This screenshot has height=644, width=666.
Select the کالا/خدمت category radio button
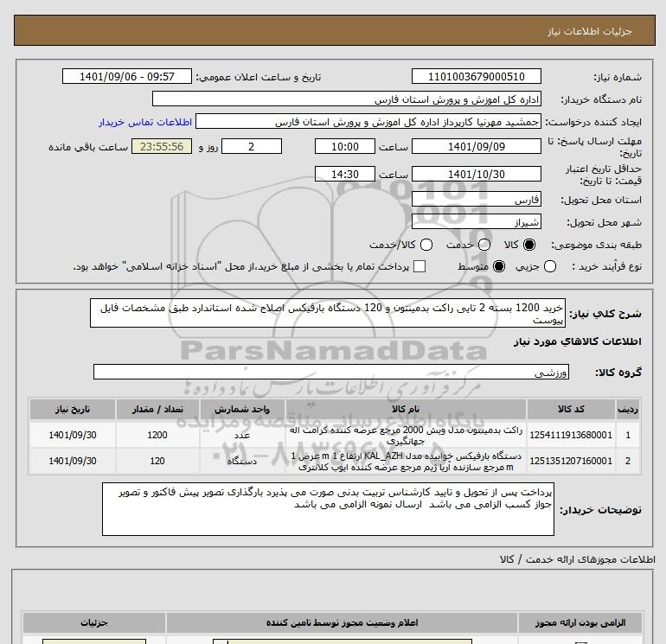(426, 245)
